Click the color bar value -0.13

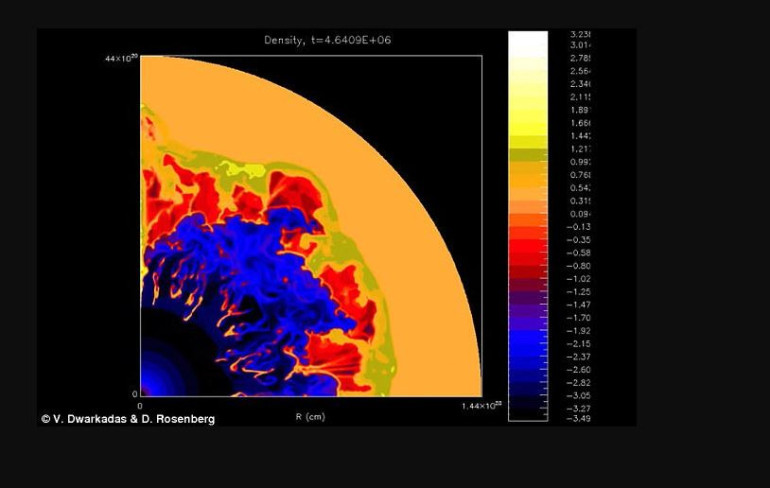[x=578, y=227]
